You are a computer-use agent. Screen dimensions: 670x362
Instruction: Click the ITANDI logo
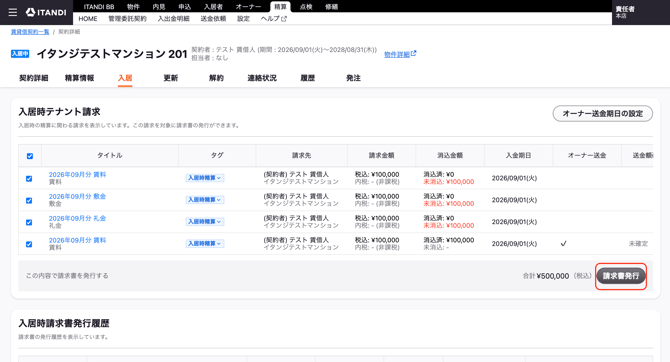point(46,12)
